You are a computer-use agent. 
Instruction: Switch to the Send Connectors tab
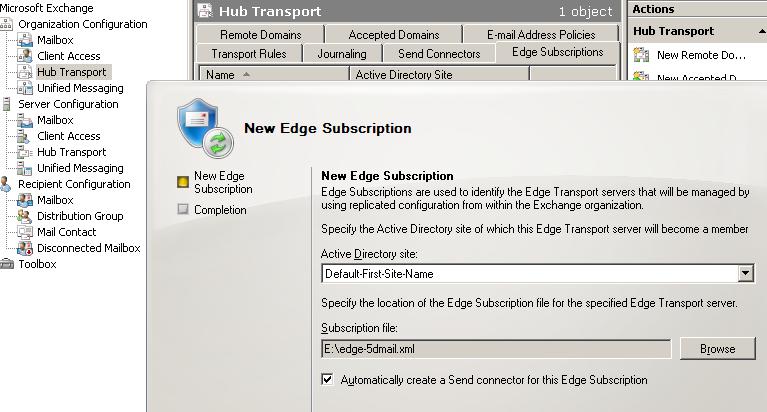pyautogui.click(x=439, y=54)
